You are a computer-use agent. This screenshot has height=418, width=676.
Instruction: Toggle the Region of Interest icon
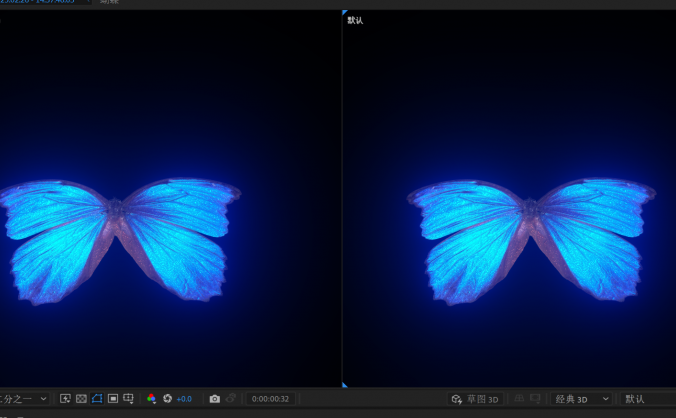pos(113,399)
